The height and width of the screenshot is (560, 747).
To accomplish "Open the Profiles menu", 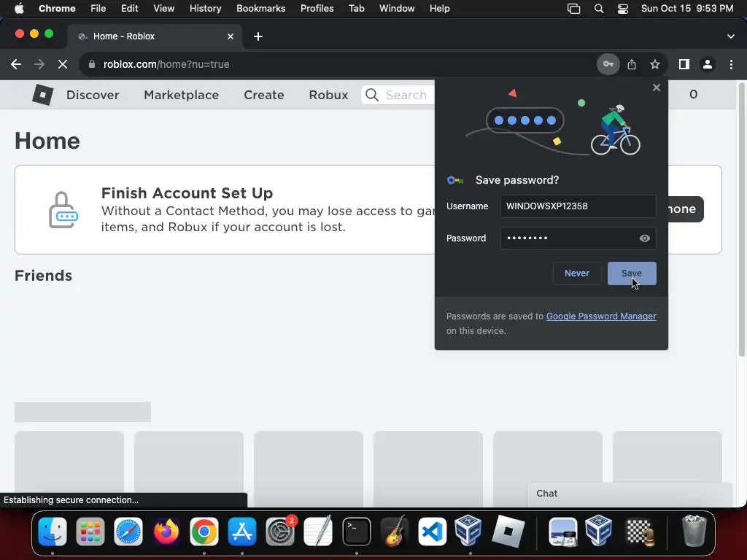I will (x=317, y=9).
